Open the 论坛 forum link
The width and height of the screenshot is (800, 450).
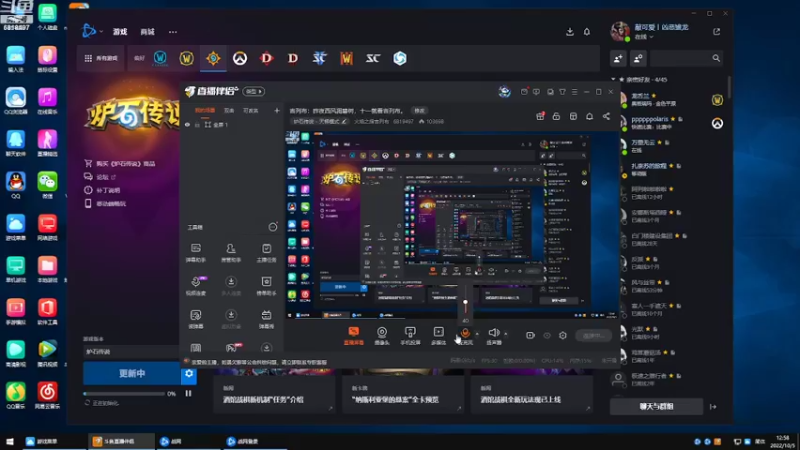[x=103, y=177]
